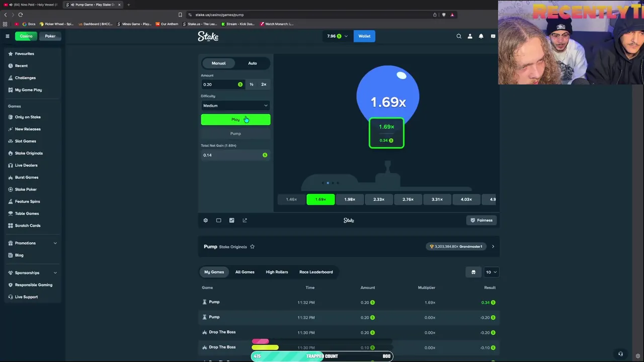Screen dimensions: 644x362
Task: Click the highlighted 1.69x multiplier step
Action: (x=320, y=200)
